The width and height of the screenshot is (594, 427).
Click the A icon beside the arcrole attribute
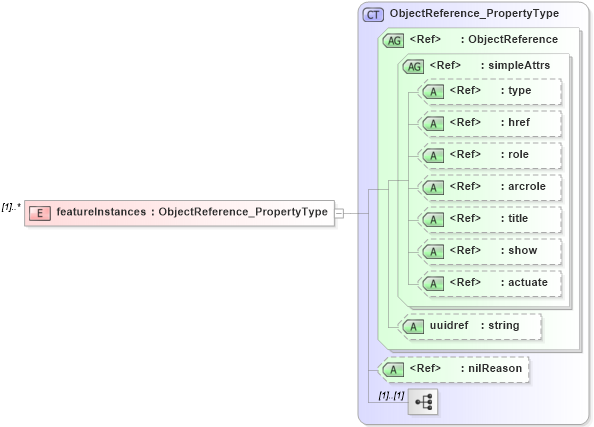click(433, 188)
